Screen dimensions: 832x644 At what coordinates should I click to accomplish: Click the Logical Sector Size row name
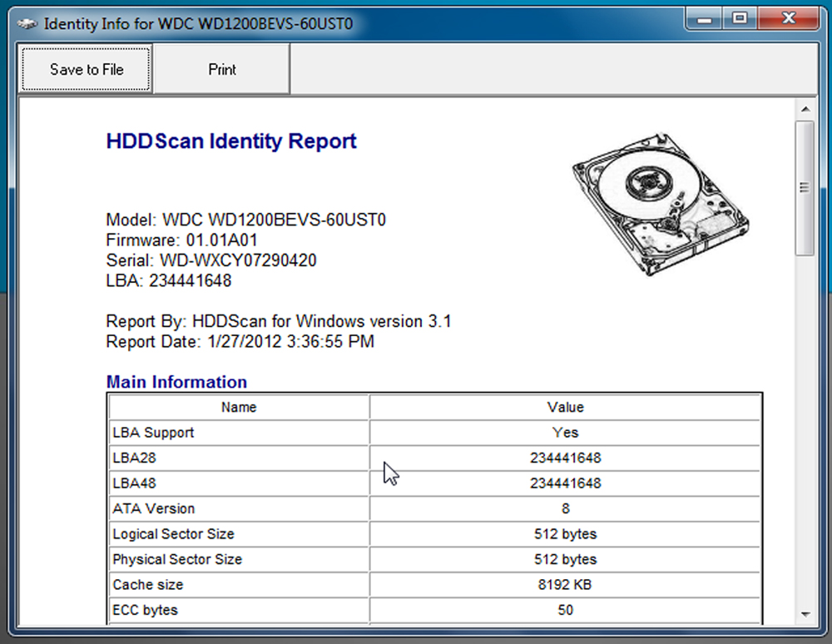point(173,533)
